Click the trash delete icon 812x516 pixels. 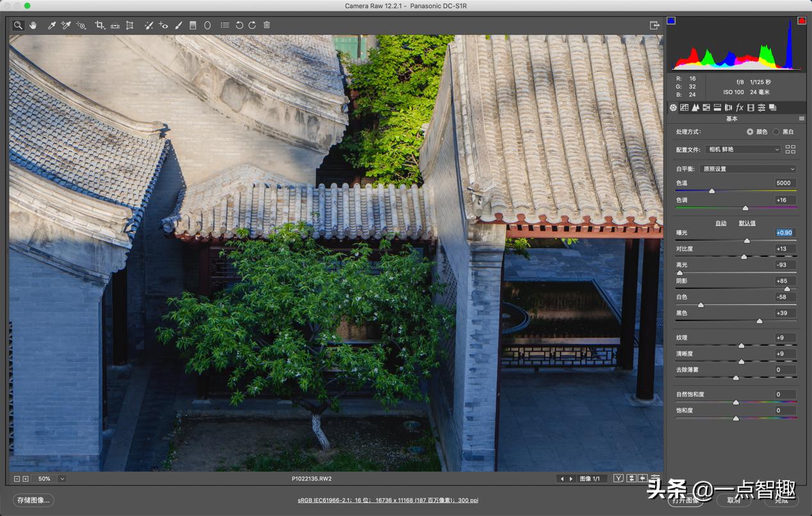click(266, 25)
